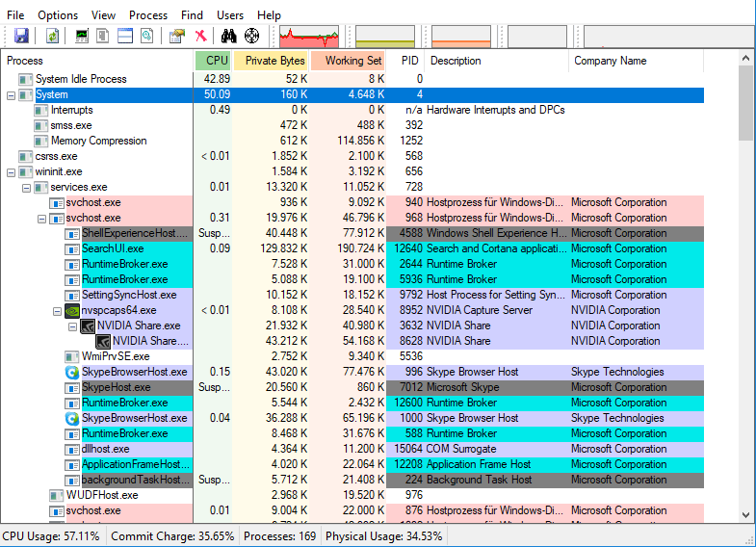Collapse the services.exe tree node
Image resolution: width=756 pixels, height=547 pixels.
point(26,188)
